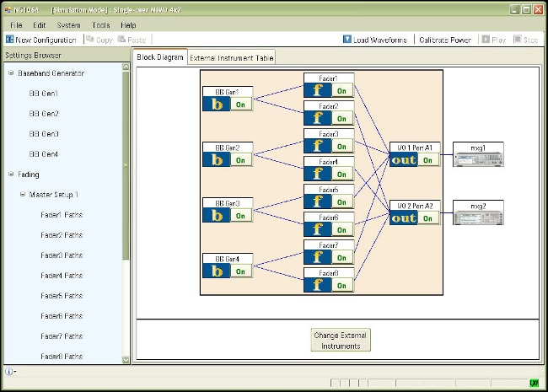Click the Fader1 'f' block icon
The width and height of the screenshot is (548, 392).
(318, 89)
